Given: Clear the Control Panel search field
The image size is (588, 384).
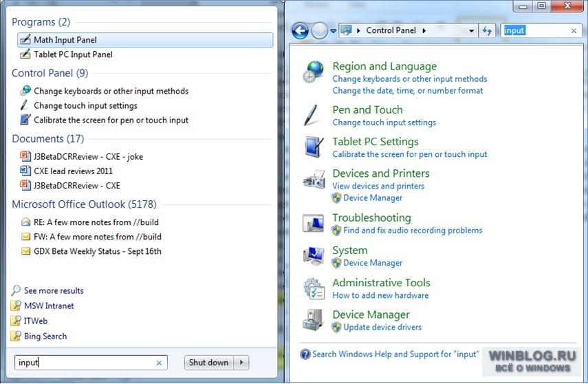Looking at the screenshot, I should [574, 31].
